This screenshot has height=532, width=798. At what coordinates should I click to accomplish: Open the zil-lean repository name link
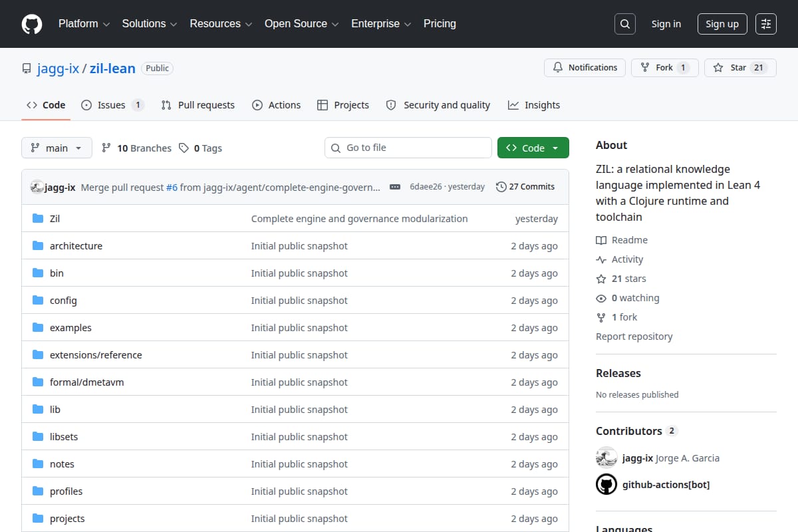tap(112, 68)
